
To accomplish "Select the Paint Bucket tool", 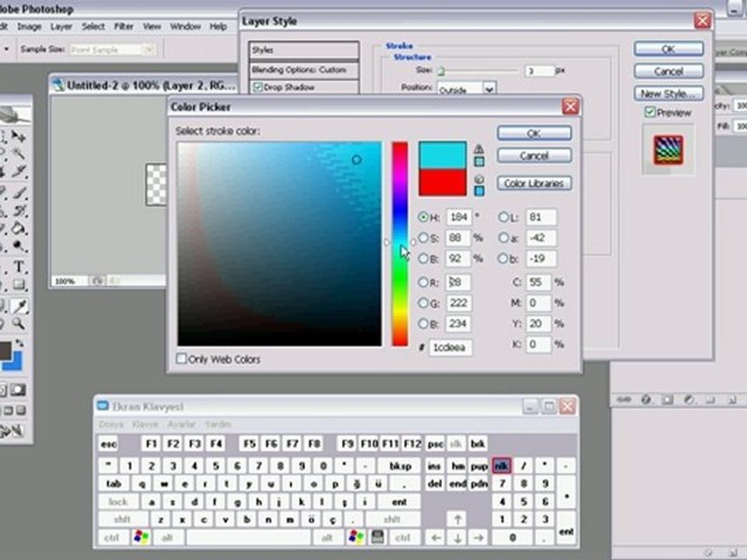I will 19,229.
